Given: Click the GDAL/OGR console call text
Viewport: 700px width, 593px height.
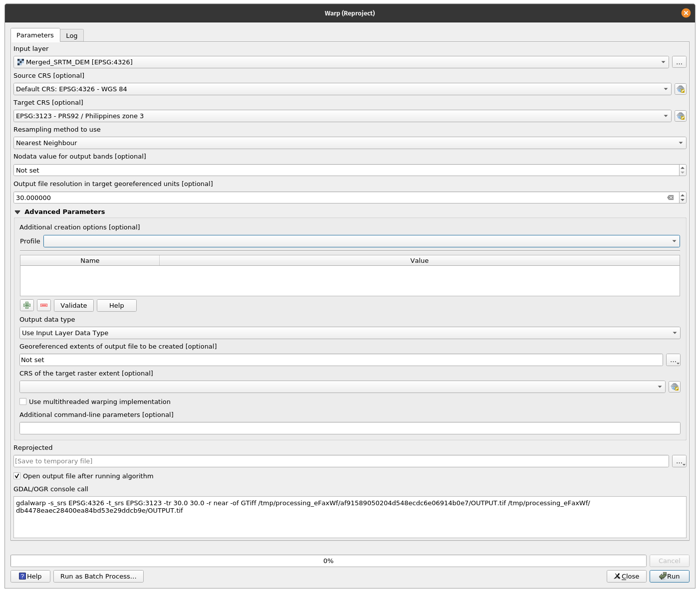Looking at the screenshot, I should click(350, 517).
